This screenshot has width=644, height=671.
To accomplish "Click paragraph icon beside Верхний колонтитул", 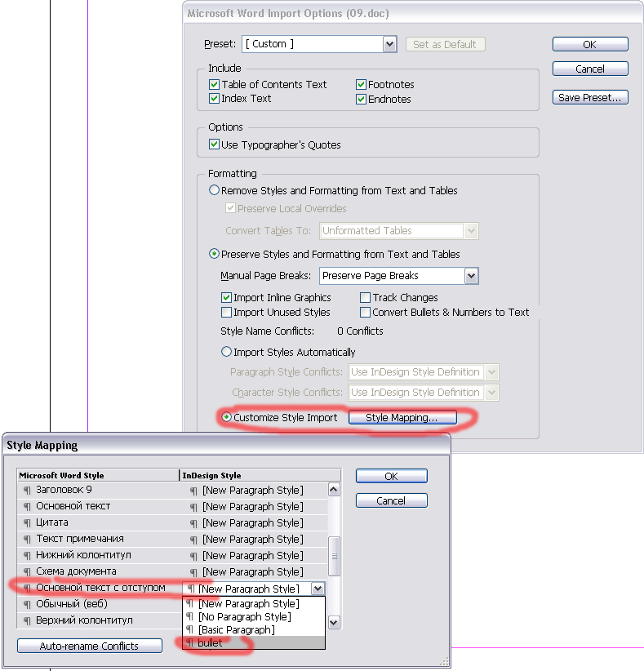I will pyautogui.click(x=28, y=620).
